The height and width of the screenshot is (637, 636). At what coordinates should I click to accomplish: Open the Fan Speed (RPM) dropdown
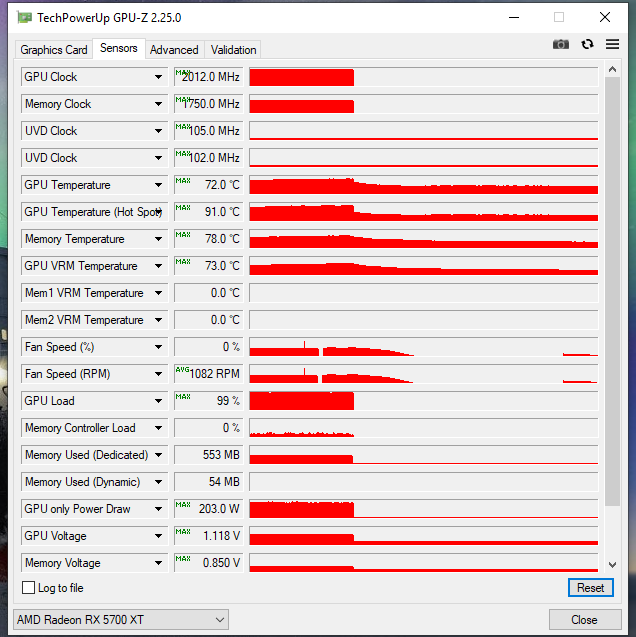(158, 374)
